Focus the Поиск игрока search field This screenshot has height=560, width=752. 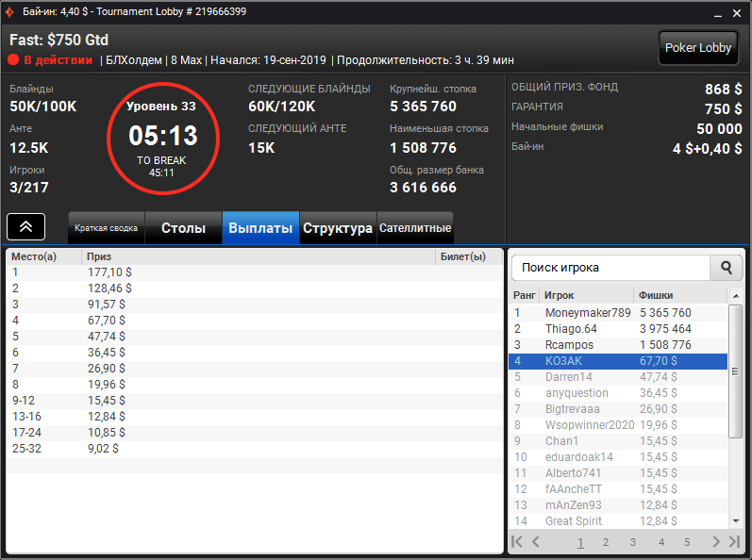610,268
